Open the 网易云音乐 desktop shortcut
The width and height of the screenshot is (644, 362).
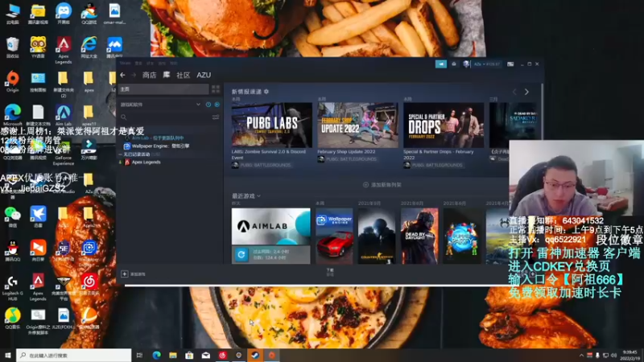coord(89,285)
